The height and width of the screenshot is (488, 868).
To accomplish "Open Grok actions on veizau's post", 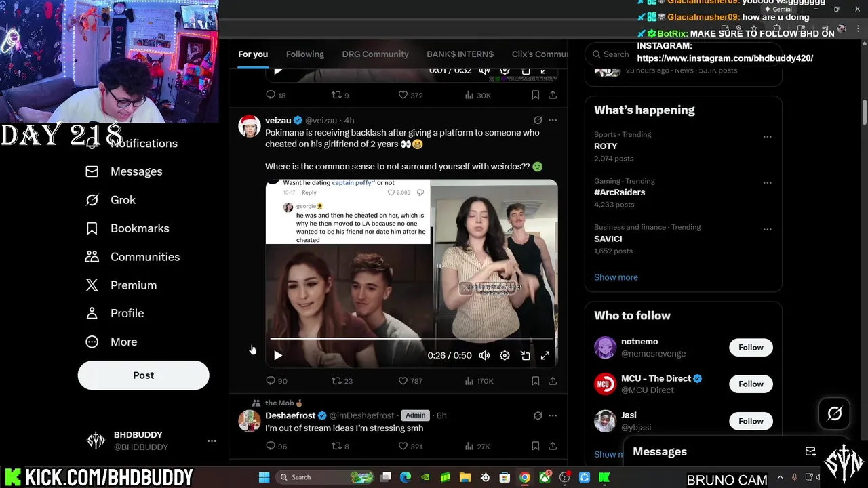I will point(538,121).
